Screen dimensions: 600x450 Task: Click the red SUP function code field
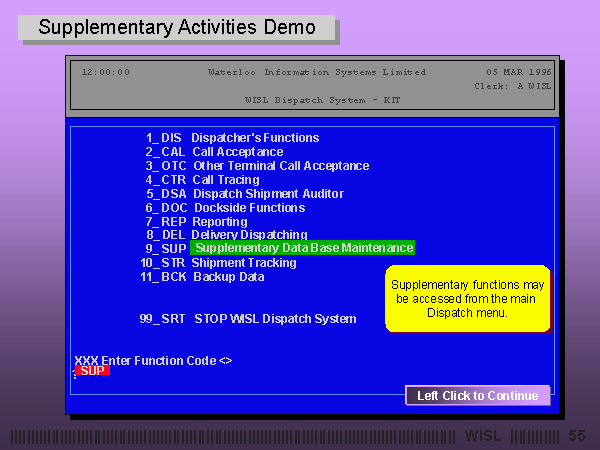click(93, 370)
